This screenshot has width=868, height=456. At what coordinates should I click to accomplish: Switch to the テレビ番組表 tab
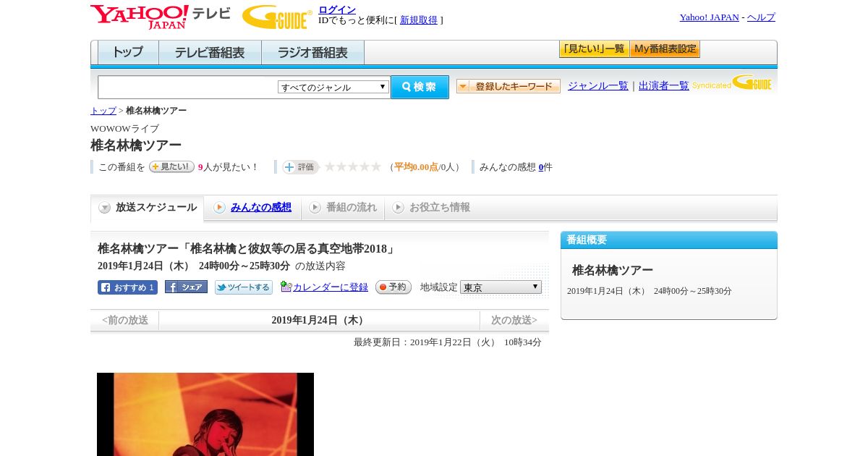pyautogui.click(x=210, y=53)
